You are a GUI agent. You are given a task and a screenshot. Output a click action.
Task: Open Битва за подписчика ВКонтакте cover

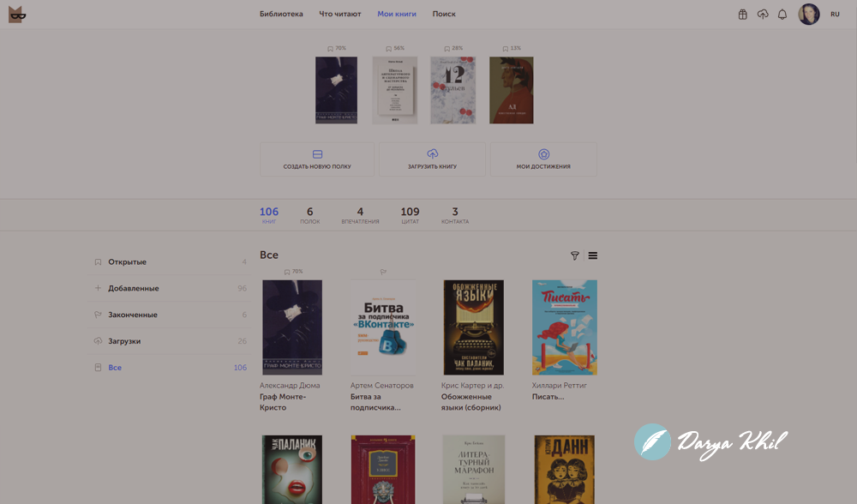point(382,327)
